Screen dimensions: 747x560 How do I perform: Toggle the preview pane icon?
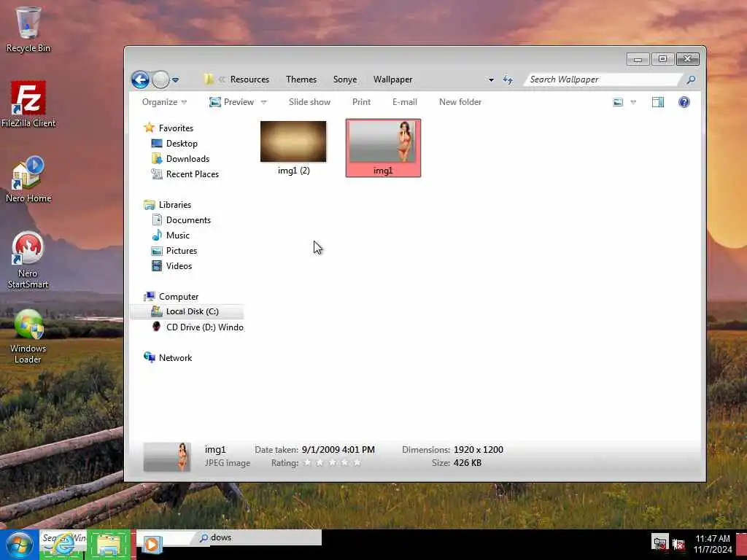(x=658, y=102)
